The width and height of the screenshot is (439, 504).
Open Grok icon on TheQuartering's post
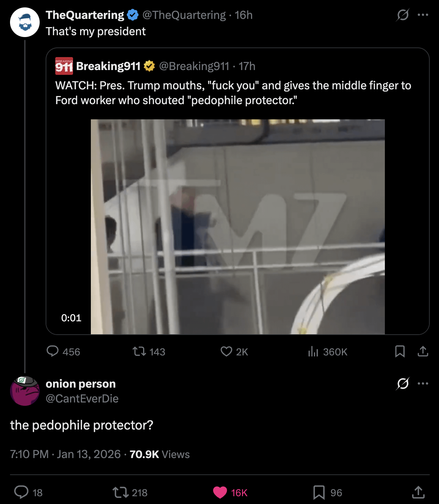[x=403, y=15]
